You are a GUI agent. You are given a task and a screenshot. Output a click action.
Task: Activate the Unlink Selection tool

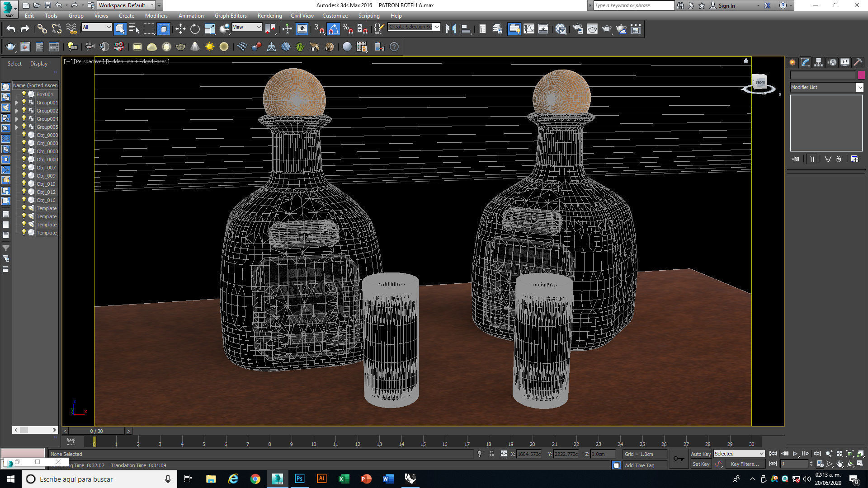pos(57,29)
